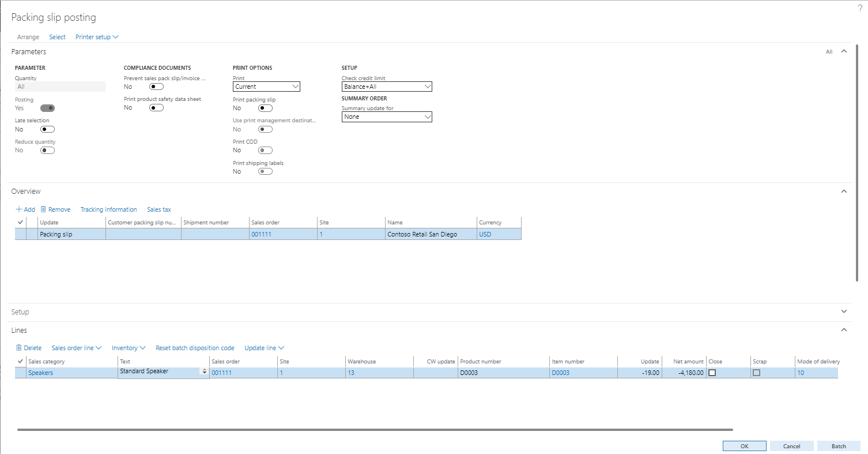This screenshot has width=868, height=454.
Task: Open the Printer setup menu
Action: tap(96, 37)
